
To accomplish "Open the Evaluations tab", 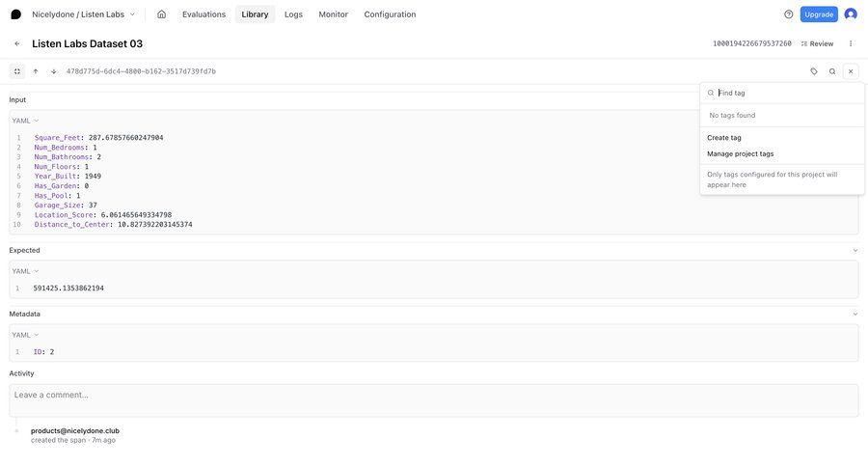I will [x=203, y=14].
